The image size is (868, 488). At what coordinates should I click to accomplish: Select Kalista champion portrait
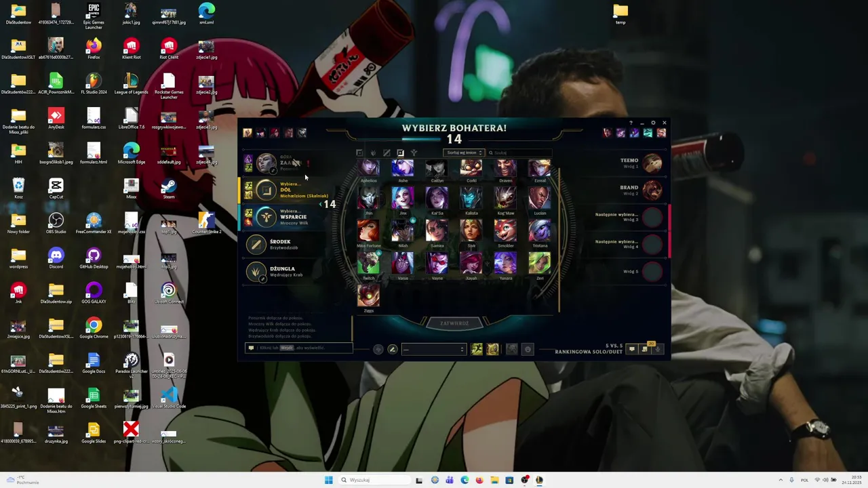click(x=471, y=199)
